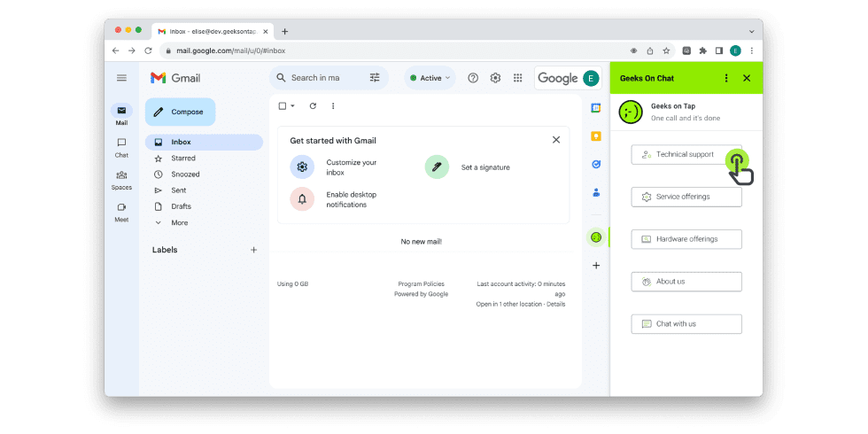Toggle the main menu hamburger button

tap(122, 78)
